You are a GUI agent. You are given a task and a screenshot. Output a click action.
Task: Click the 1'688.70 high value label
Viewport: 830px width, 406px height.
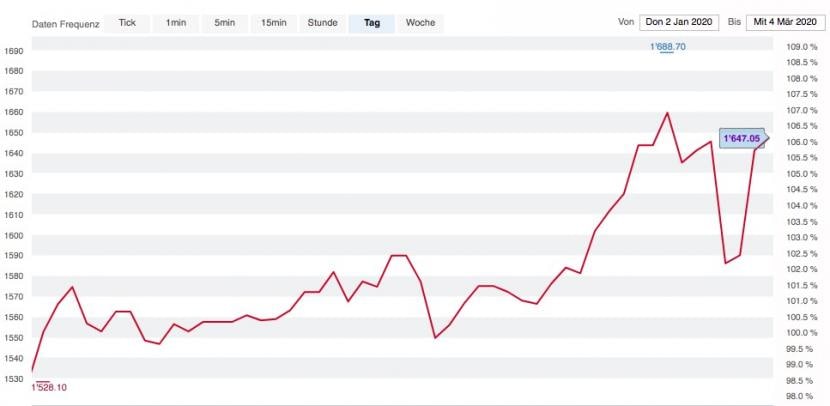click(667, 47)
